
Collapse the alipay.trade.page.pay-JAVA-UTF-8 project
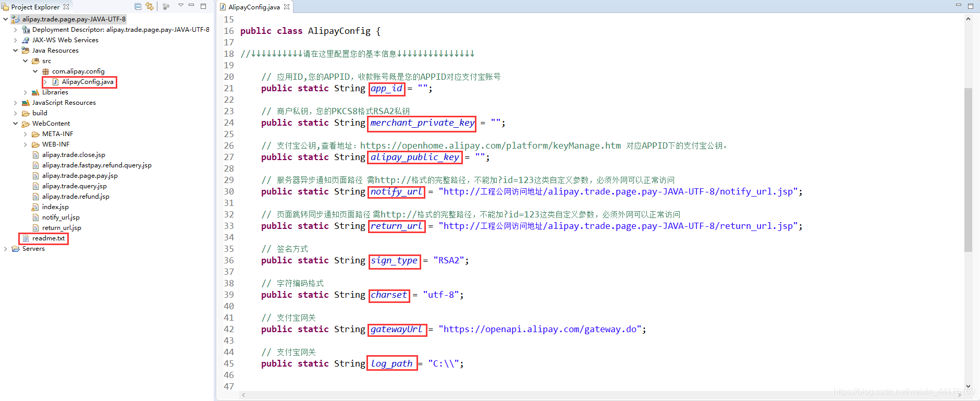6,19
